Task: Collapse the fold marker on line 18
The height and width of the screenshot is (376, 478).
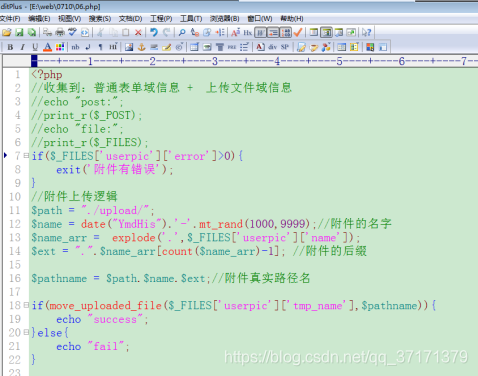Action: (x=26, y=305)
